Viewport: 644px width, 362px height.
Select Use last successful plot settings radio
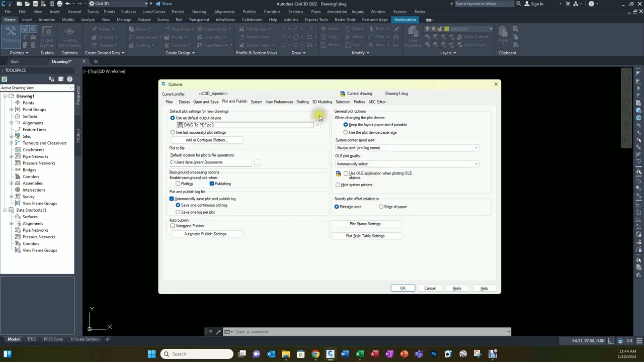(x=173, y=133)
